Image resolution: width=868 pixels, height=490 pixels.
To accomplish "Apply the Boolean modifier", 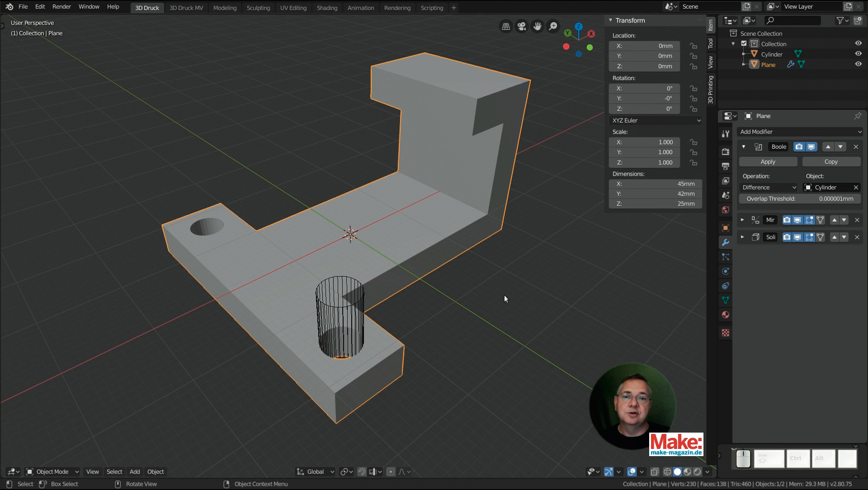I will click(768, 162).
